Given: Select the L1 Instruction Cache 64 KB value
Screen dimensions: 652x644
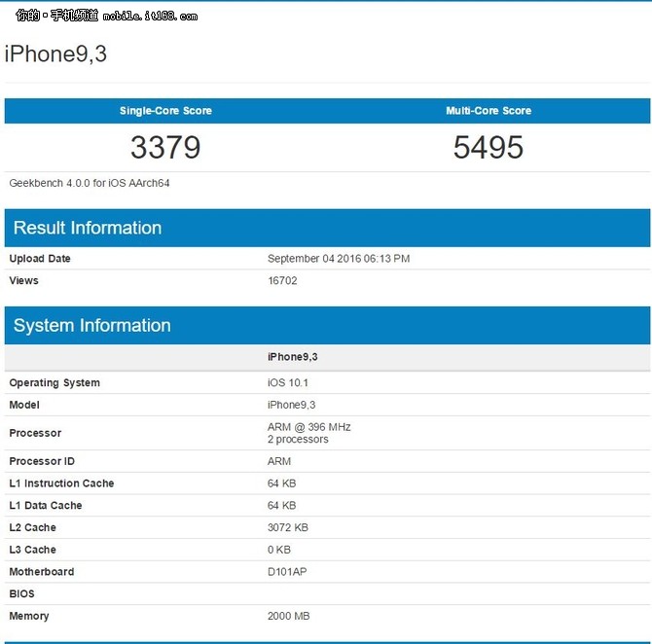Looking at the screenshot, I should [x=282, y=483].
